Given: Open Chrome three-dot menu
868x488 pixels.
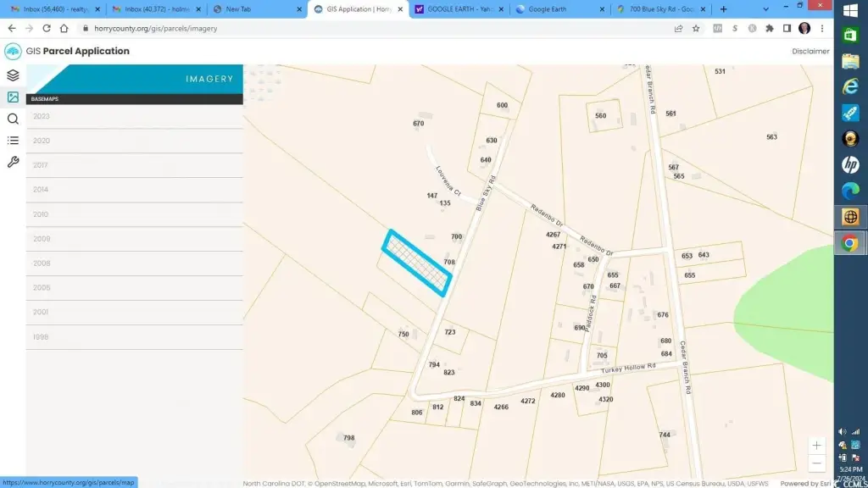Looking at the screenshot, I should [x=821, y=28].
